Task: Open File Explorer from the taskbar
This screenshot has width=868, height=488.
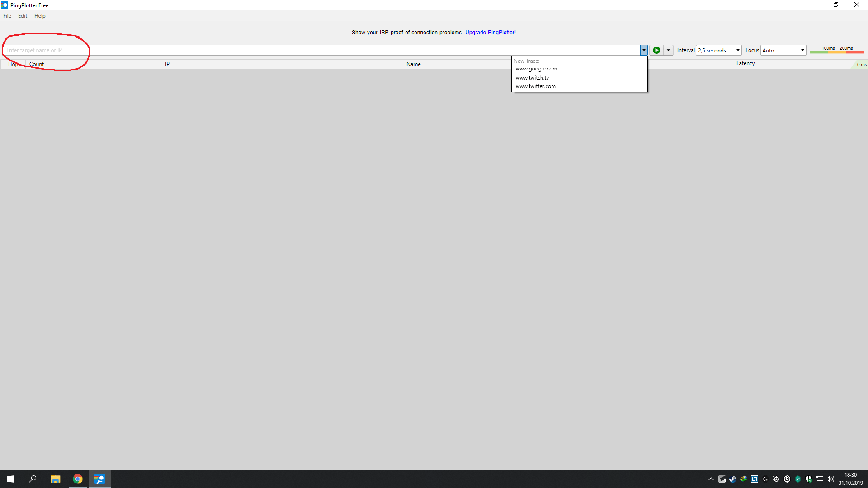Action: coord(55,479)
